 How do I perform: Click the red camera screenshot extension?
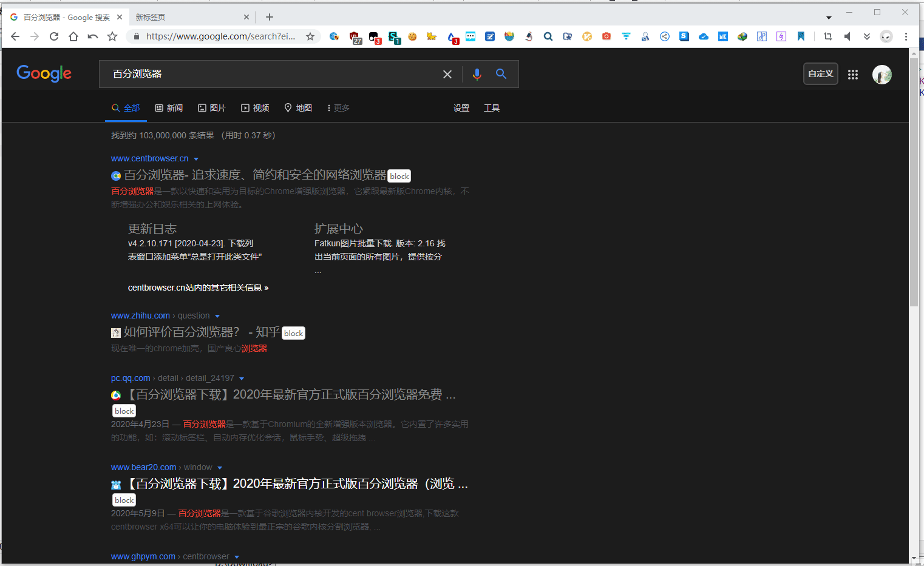(606, 36)
